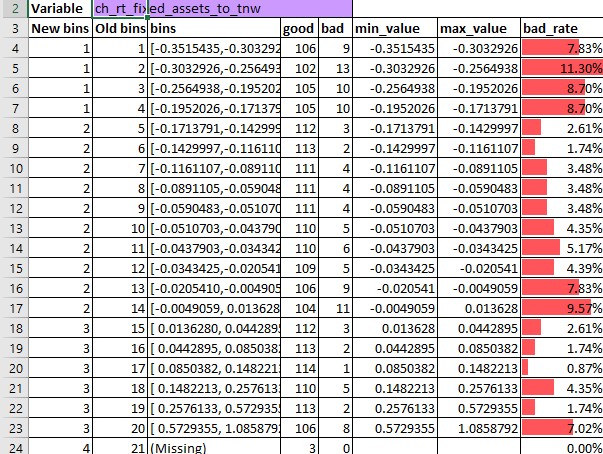Viewport: 603px width, 454px height.
Task: Select Old bins cell 20
Action: (x=120, y=428)
